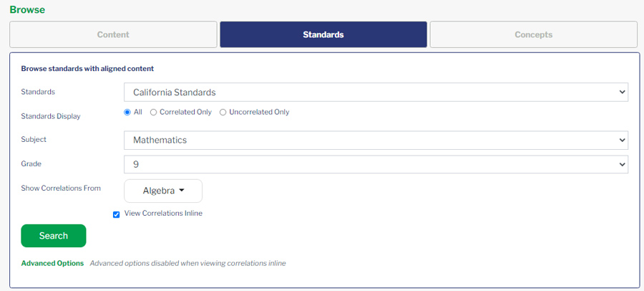Open the California Standards dropdown
The width and height of the screenshot is (644, 291).
tap(376, 92)
